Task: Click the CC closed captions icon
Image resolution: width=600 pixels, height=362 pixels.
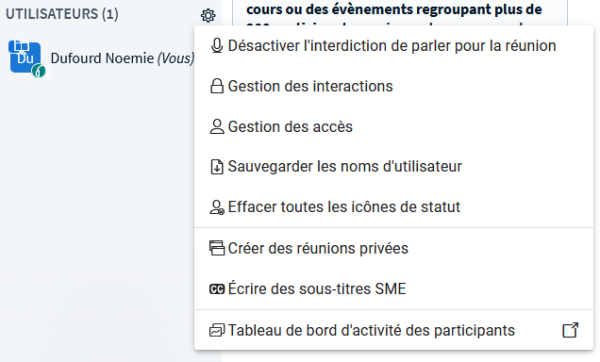Action: tap(217, 289)
